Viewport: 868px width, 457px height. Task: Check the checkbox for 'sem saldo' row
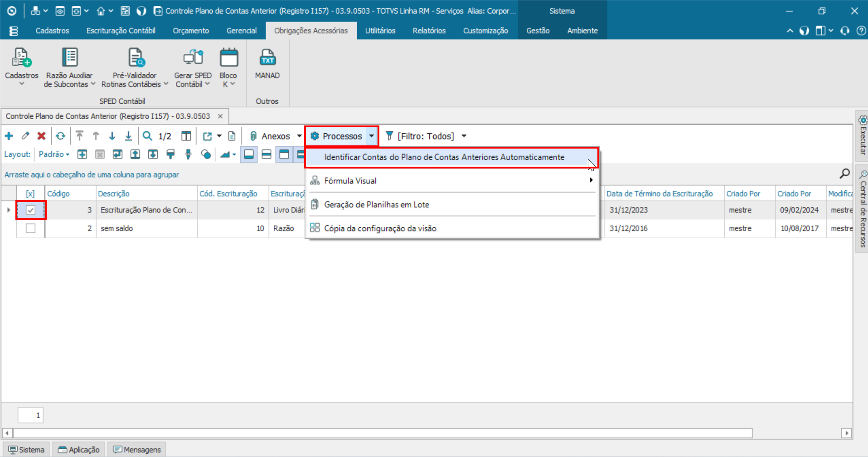tap(30, 228)
